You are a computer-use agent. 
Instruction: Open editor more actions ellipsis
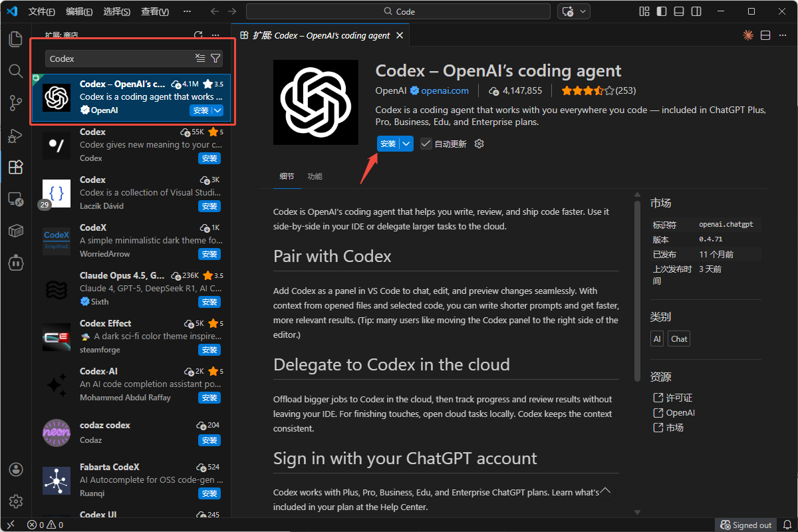[783, 35]
